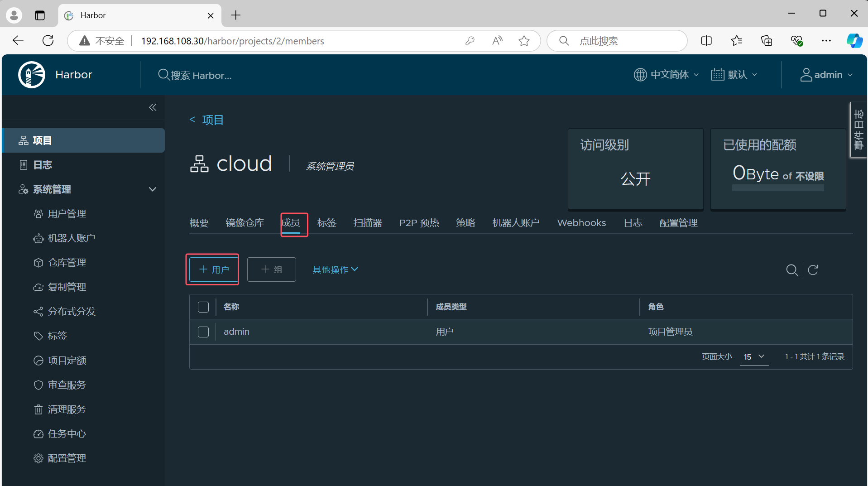The height and width of the screenshot is (486, 868).
Task: Close the Harbor browser tab
Action: (211, 15)
